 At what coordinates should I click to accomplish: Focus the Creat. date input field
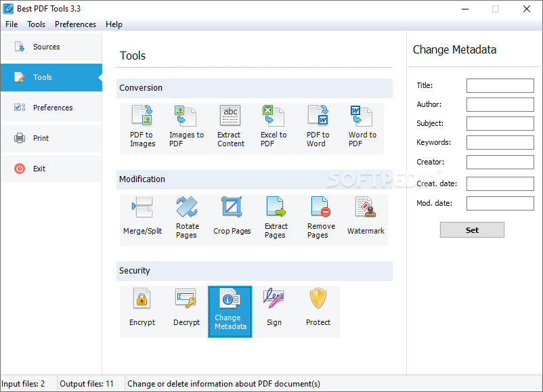(x=500, y=184)
